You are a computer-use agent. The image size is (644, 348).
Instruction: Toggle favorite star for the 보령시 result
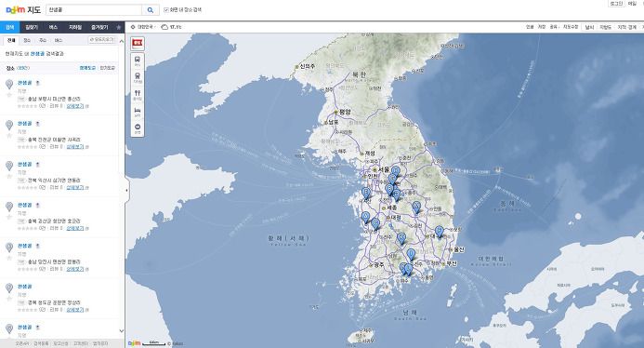[9, 95]
